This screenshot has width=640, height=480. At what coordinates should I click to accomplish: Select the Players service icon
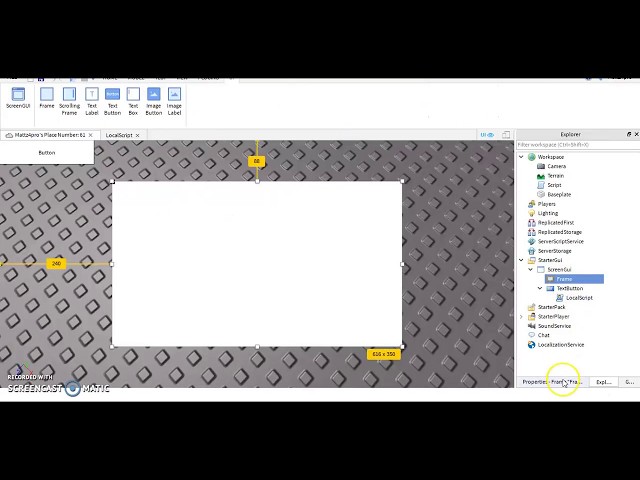(x=531, y=204)
